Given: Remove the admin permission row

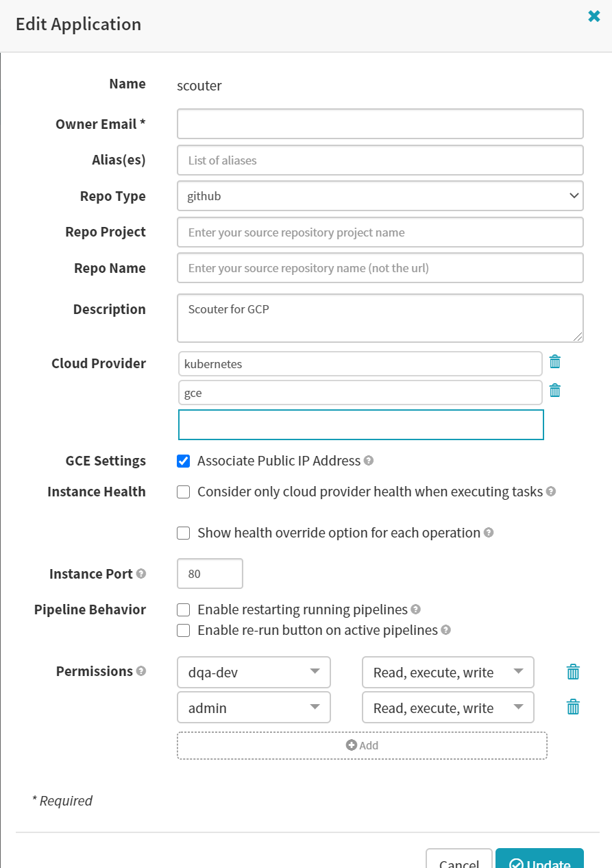Looking at the screenshot, I should point(573,706).
